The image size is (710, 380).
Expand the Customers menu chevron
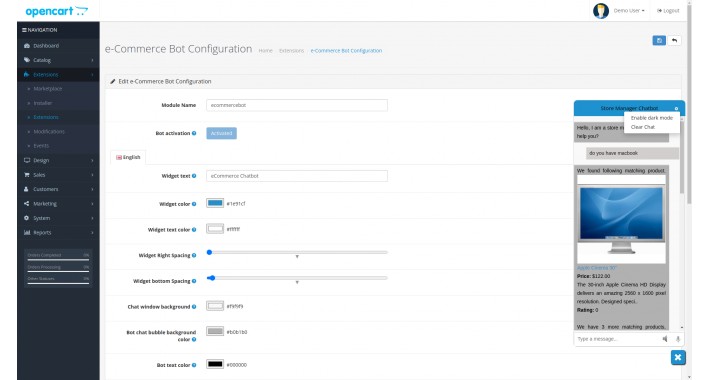pos(92,189)
